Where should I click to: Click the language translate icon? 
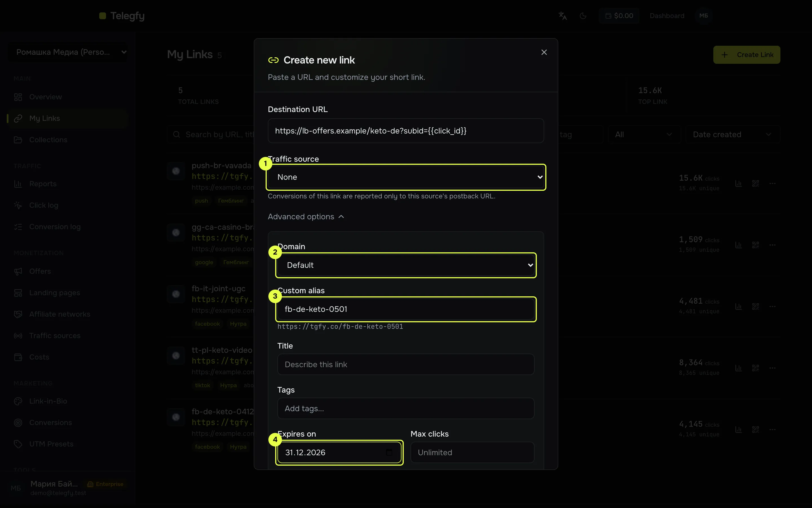(x=563, y=16)
